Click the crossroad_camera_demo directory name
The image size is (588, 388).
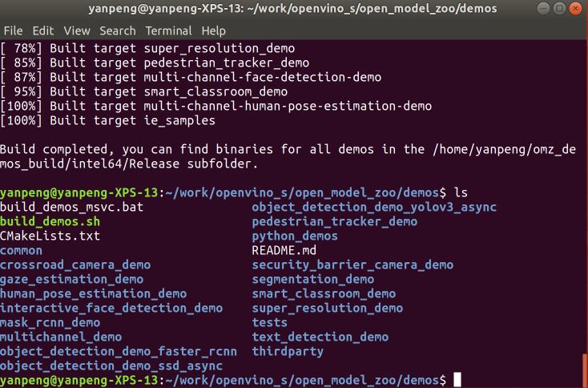[75, 265]
